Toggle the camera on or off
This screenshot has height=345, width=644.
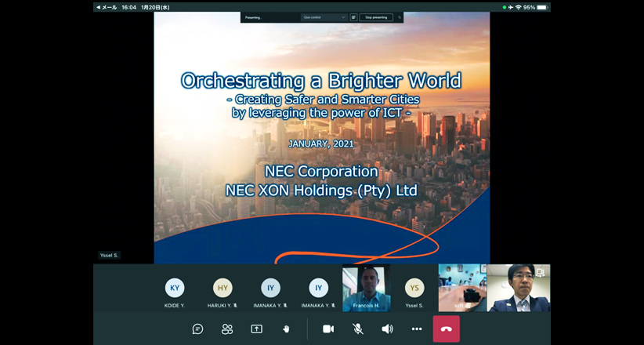coord(328,329)
